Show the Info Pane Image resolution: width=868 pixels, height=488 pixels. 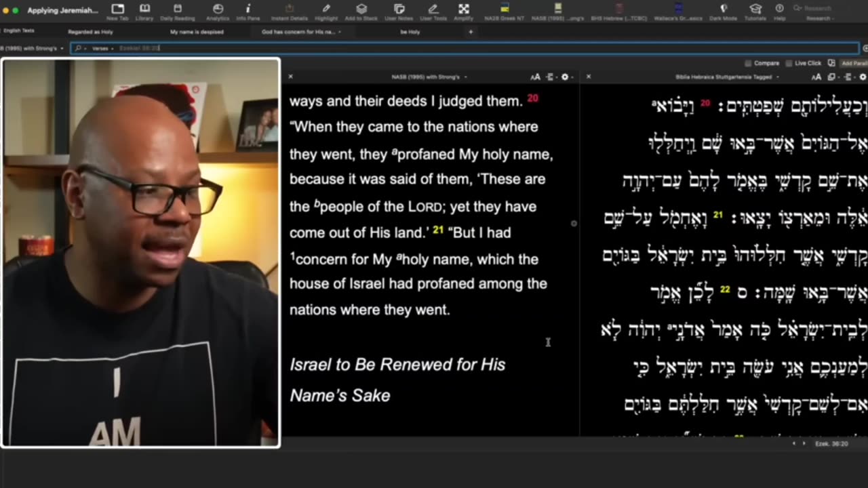click(248, 12)
